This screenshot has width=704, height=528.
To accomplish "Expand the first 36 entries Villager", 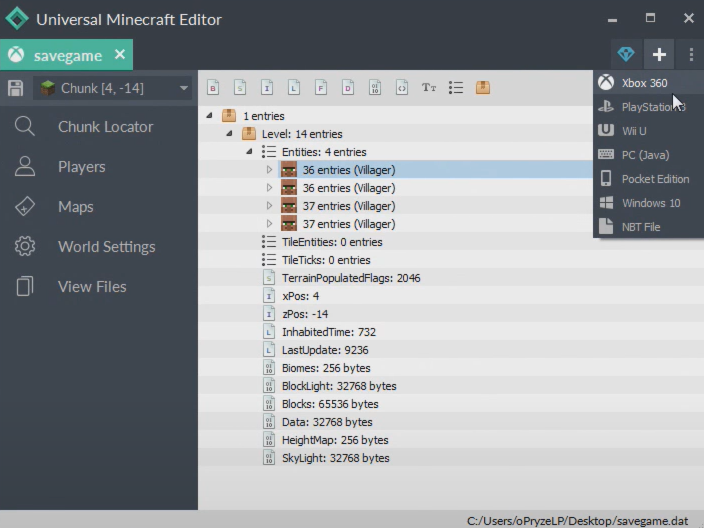I will tap(269, 170).
